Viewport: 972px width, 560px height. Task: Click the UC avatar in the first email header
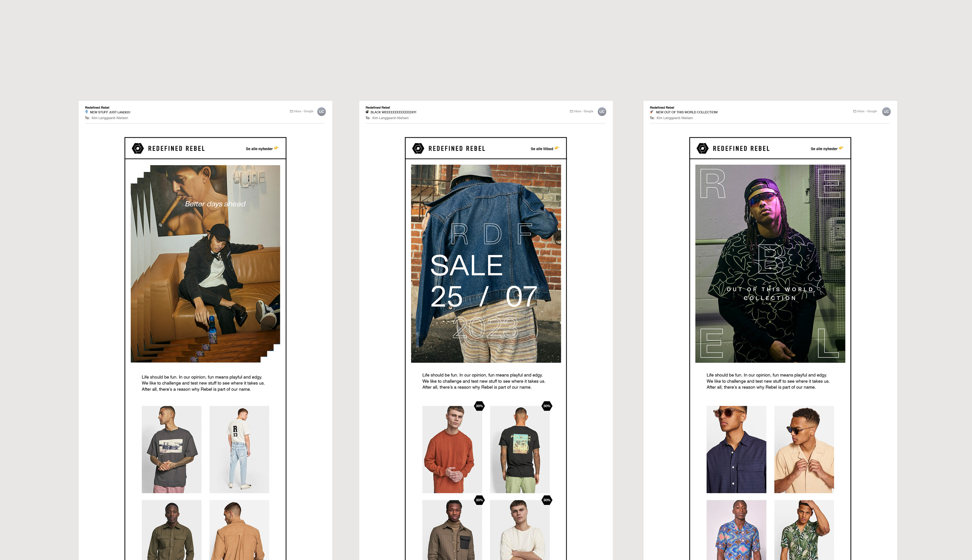click(321, 111)
